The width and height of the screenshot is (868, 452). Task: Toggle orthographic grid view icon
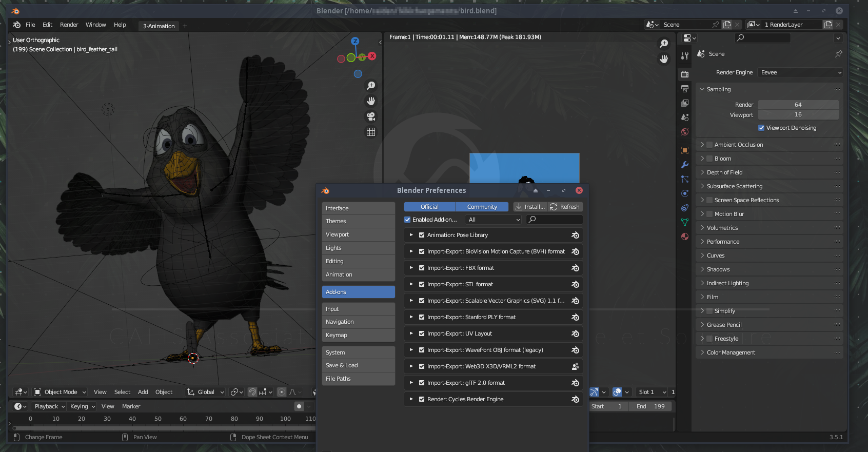click(371, 132)
